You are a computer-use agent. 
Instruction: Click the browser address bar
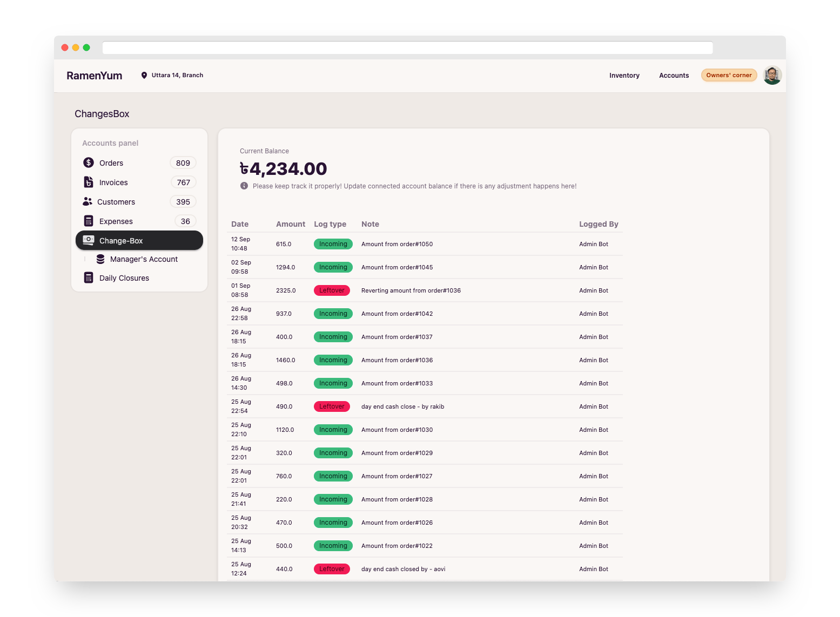407,48
